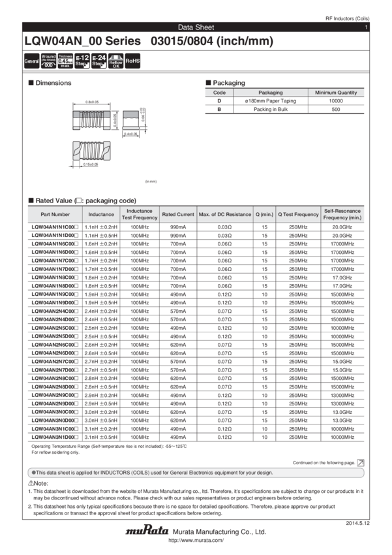Select part number LQW04AN1N7D00
The height and width of the screenshot is (555, 392).
[55, 269]
